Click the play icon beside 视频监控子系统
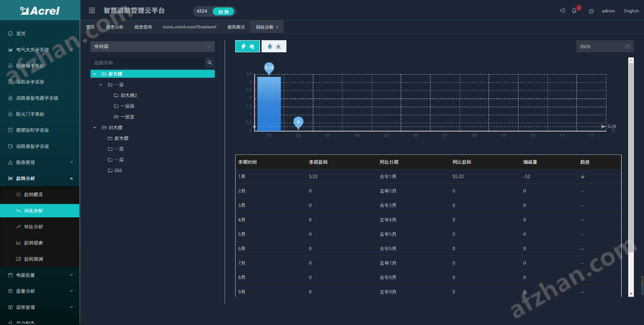 pos(10,130)
